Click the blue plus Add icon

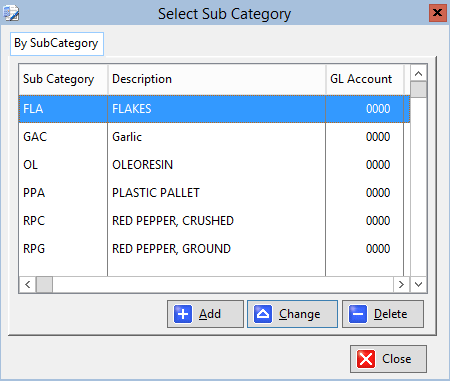(x=183, y=314)
